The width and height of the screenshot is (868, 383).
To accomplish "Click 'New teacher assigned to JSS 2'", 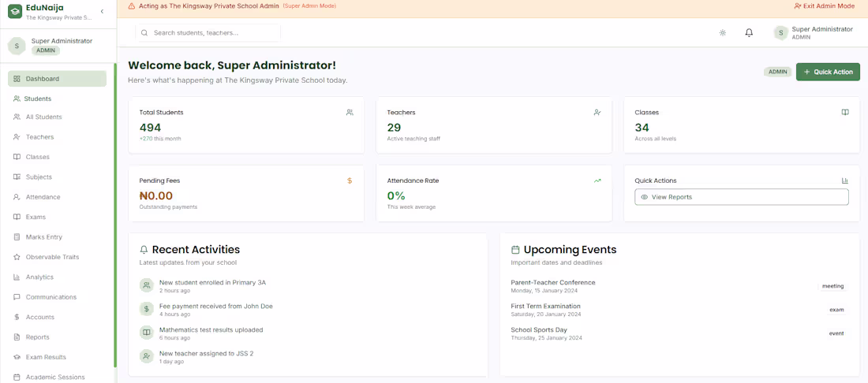I will click(x=207, y=354).
